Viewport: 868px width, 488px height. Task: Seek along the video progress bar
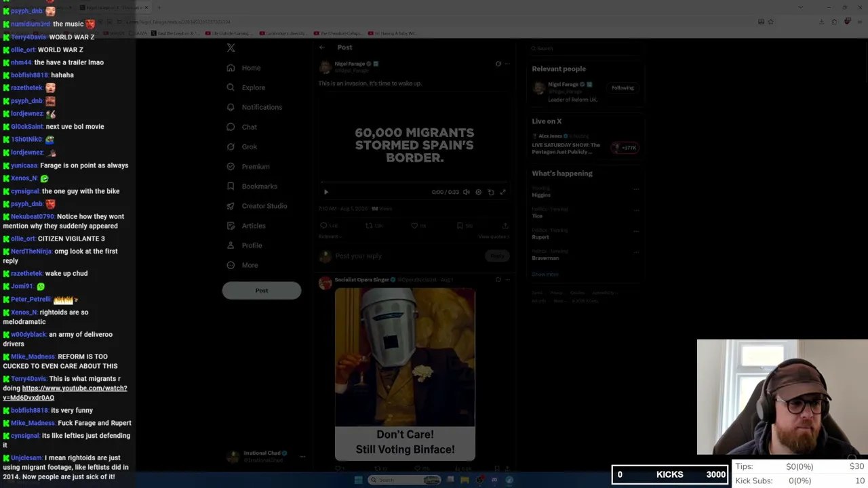[x=414, y=183]
